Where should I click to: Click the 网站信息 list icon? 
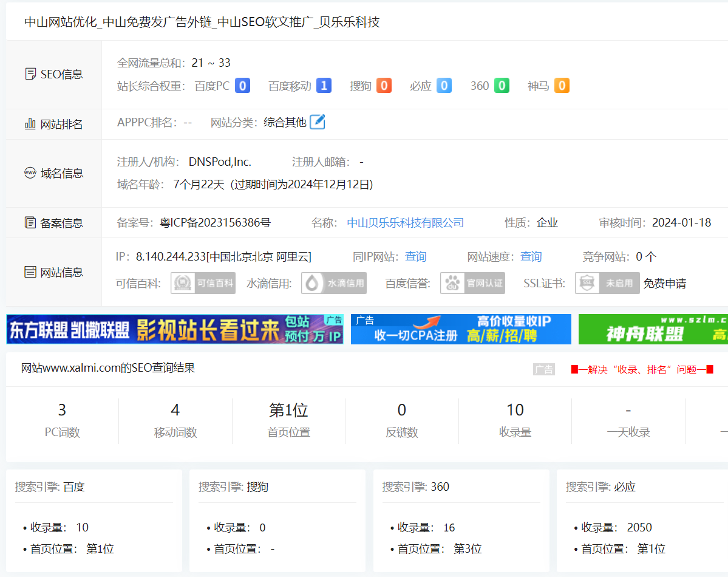(x=30, y=271)
